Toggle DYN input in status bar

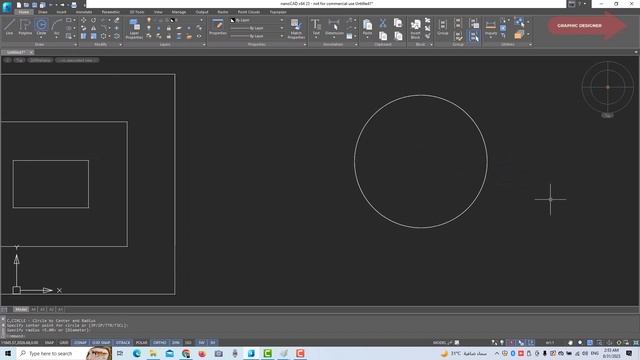176,342
